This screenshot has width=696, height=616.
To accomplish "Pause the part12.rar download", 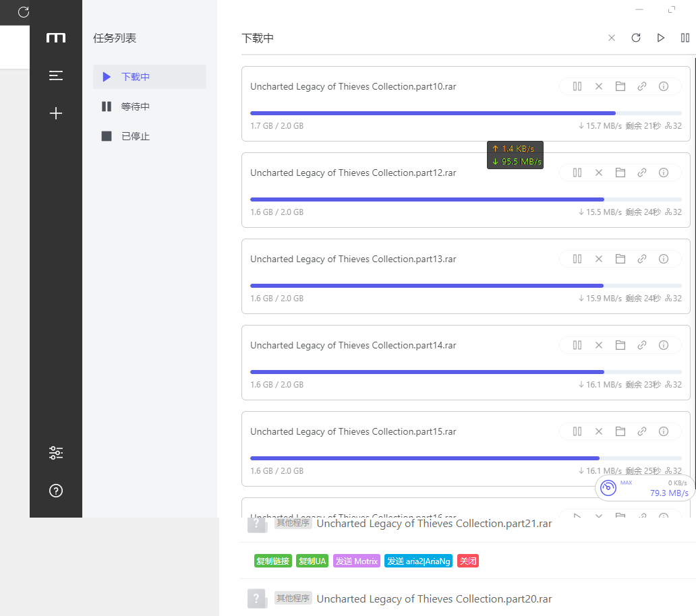I will (577, 173).
